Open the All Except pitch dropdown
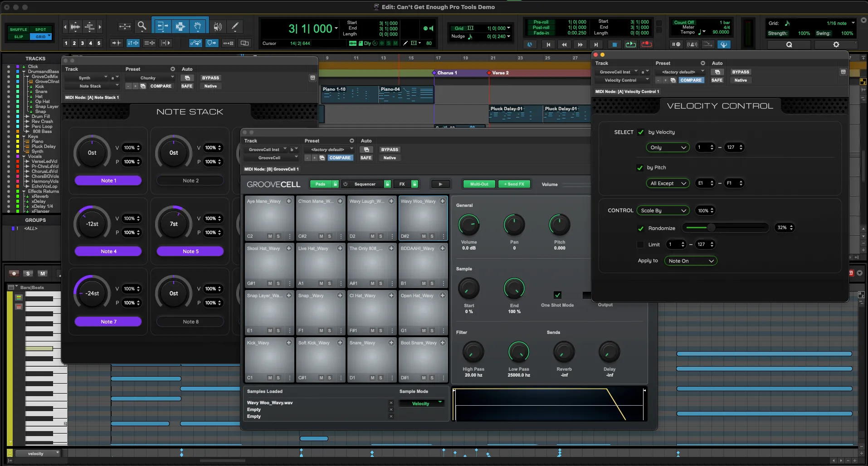 (668, 183)
